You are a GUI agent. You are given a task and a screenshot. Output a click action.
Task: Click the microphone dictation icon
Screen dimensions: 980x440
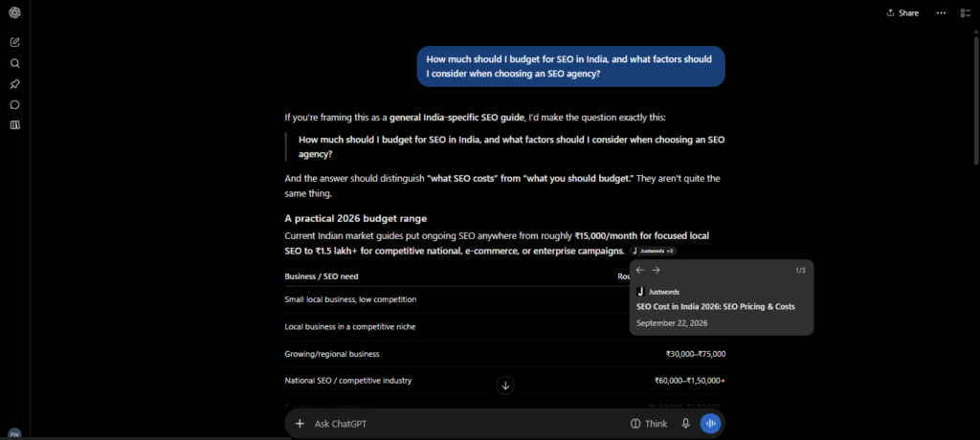click(685, 424)
